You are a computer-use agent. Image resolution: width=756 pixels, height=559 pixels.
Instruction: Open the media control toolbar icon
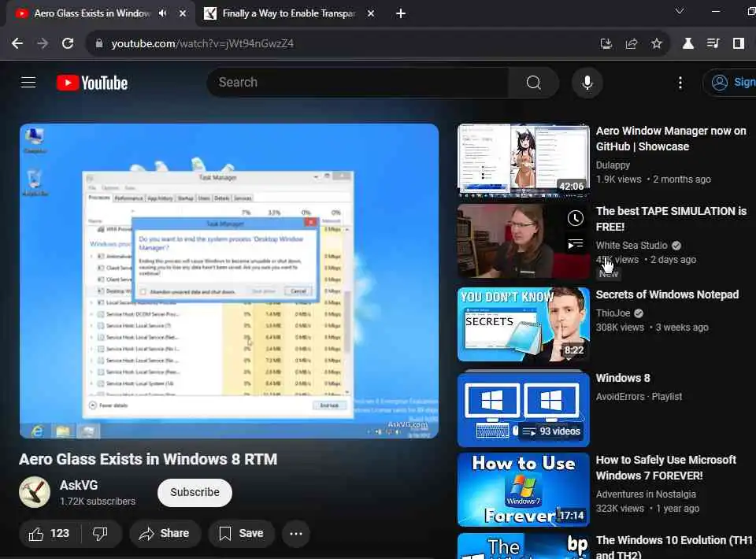(x=713, y=44)
